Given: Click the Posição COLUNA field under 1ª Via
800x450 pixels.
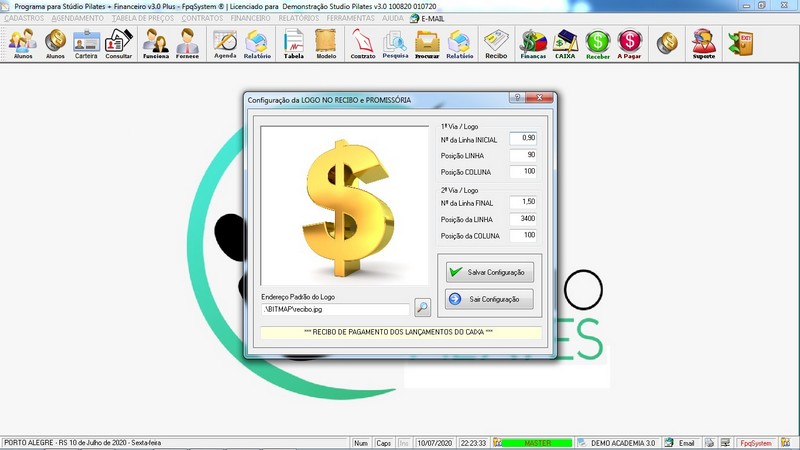Looking at the screenshot, I should 523,172.
